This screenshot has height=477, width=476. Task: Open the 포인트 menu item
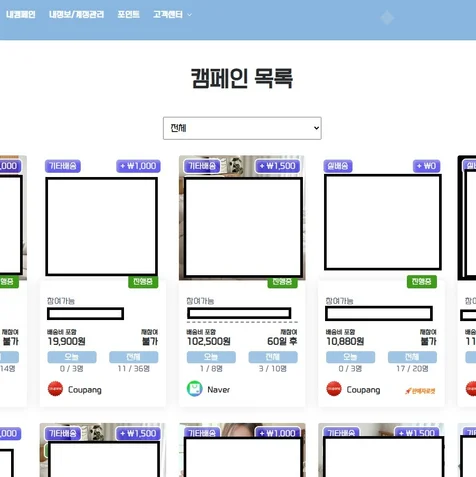[128, 14]
